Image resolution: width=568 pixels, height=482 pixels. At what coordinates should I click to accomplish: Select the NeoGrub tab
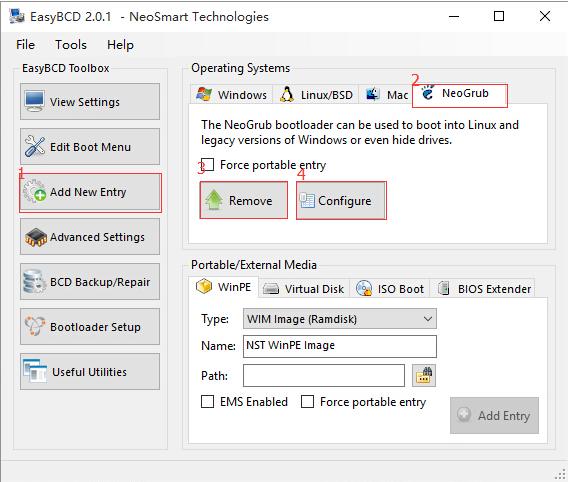click(460, 94)
